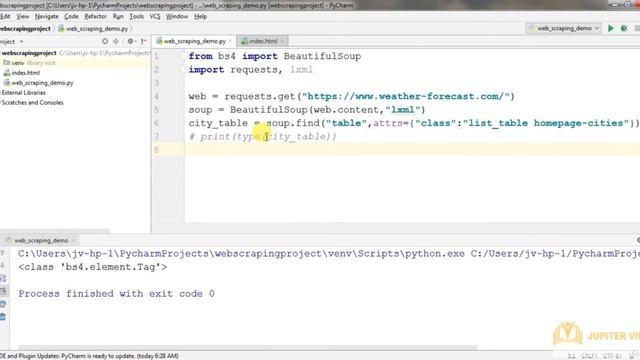Image resolution: width=640 pixels, height=360 pixels.
Task: Hide the Project tool window
Action: [x=144, y=41]
